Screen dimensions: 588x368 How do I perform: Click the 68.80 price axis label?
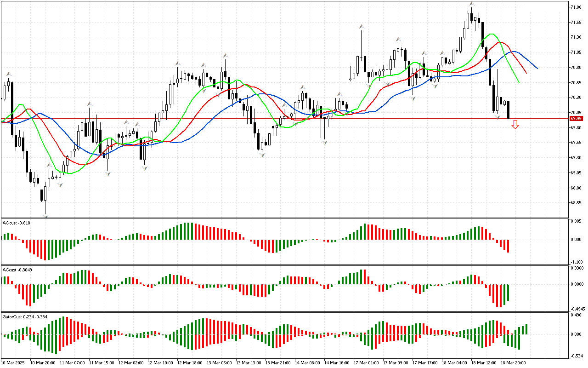576,188
